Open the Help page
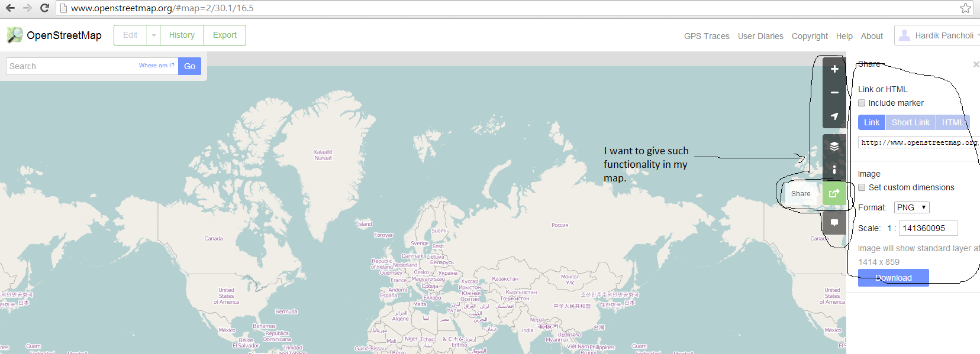980x354 pixels. coord(844,36)
